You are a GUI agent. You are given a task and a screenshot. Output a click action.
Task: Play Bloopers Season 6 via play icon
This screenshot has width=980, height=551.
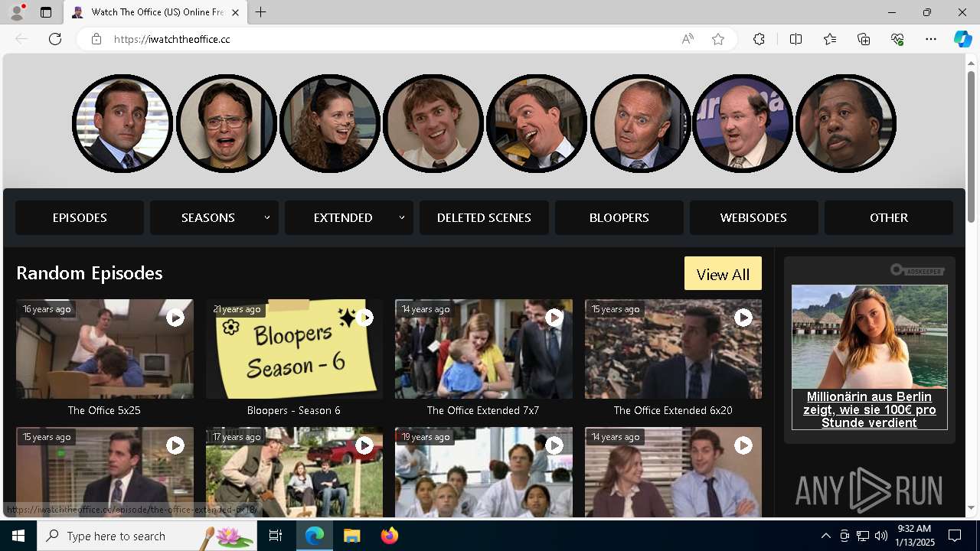(x=364, y=317)
